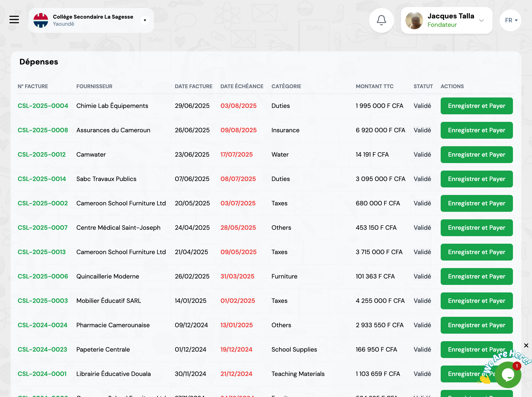532x397 pixels.
Task: Click the Fournisseur column header
Action: pos(94,86)
